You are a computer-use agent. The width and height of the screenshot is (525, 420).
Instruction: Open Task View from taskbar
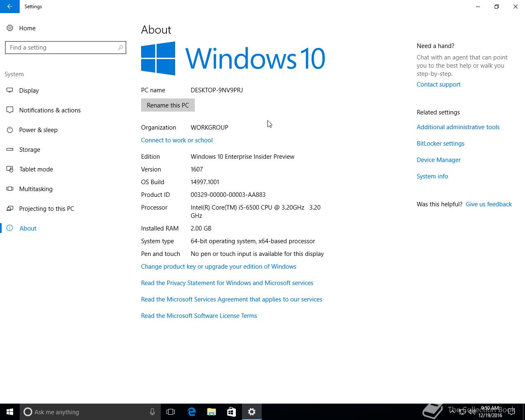[x=171, y=412]
